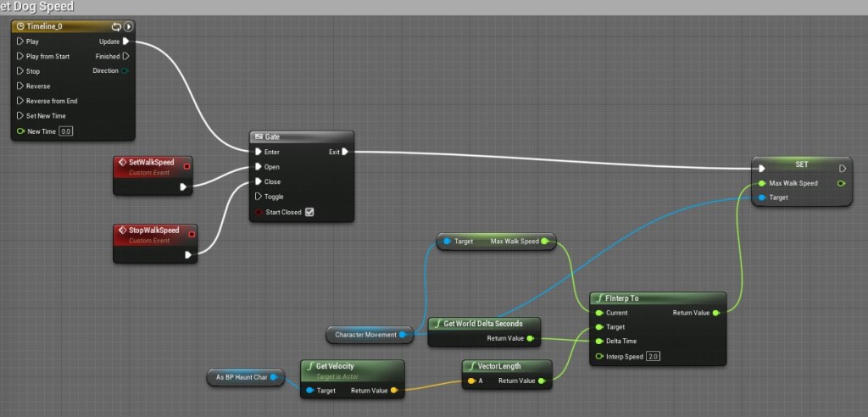Click the Get Velocity Target pin
The image size is (868, 417).
point(309,391)
